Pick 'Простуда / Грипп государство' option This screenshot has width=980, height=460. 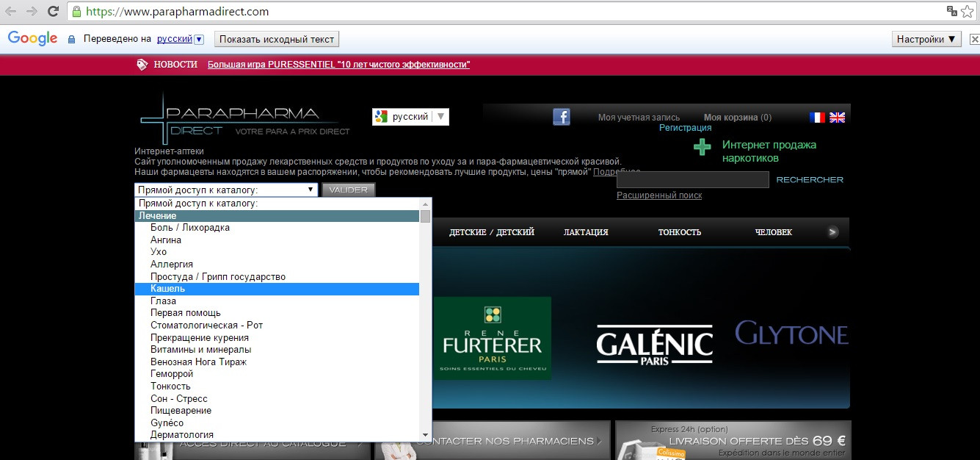click(277, 277)
